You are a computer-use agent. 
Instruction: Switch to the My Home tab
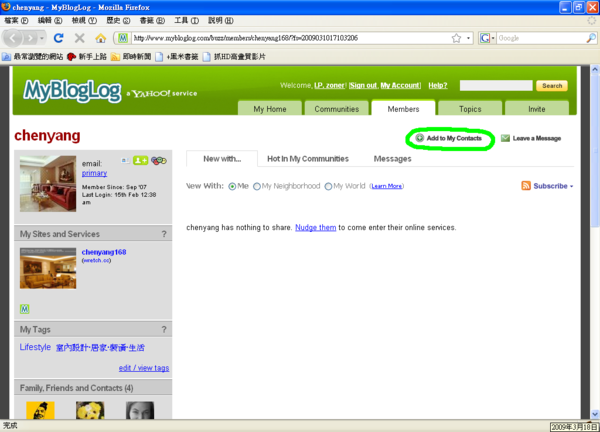point(270,109)
